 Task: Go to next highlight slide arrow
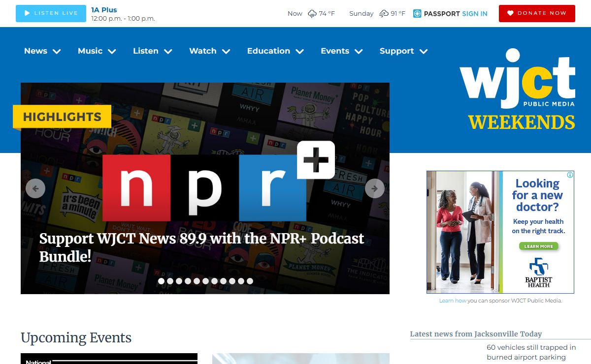pyautogui.click(x=375, y=188)
